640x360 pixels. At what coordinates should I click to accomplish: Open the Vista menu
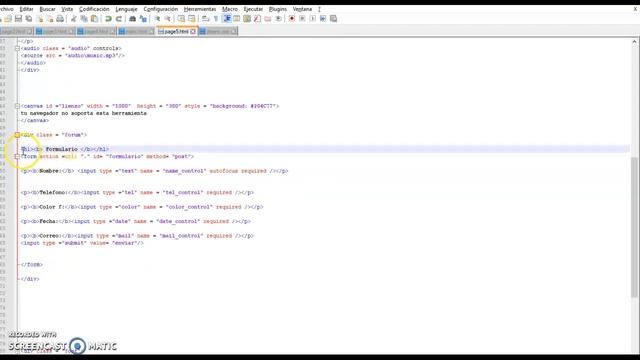tap(67, 9)
